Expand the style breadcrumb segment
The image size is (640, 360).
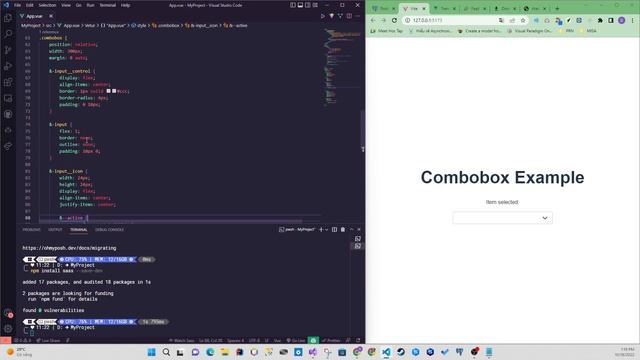(139, 25)
